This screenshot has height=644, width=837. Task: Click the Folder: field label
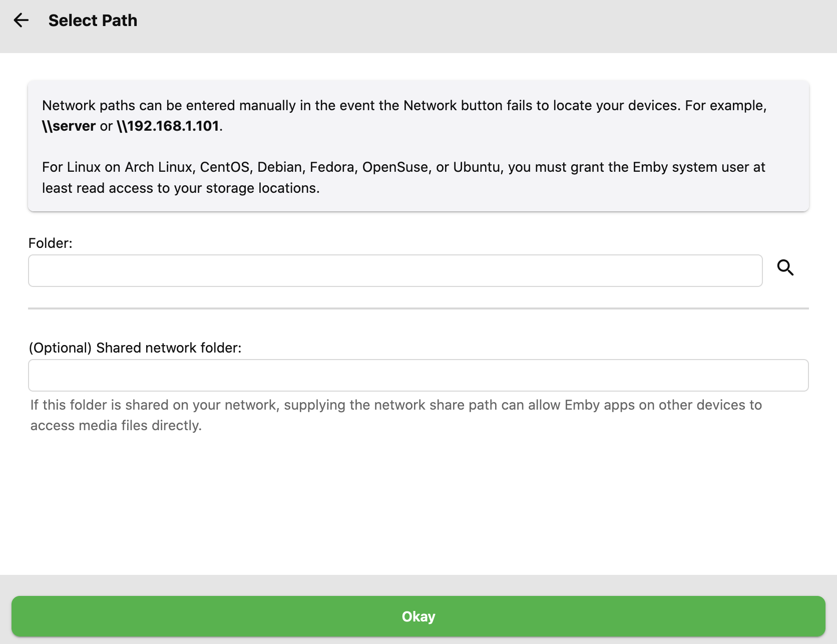(51, 243)
